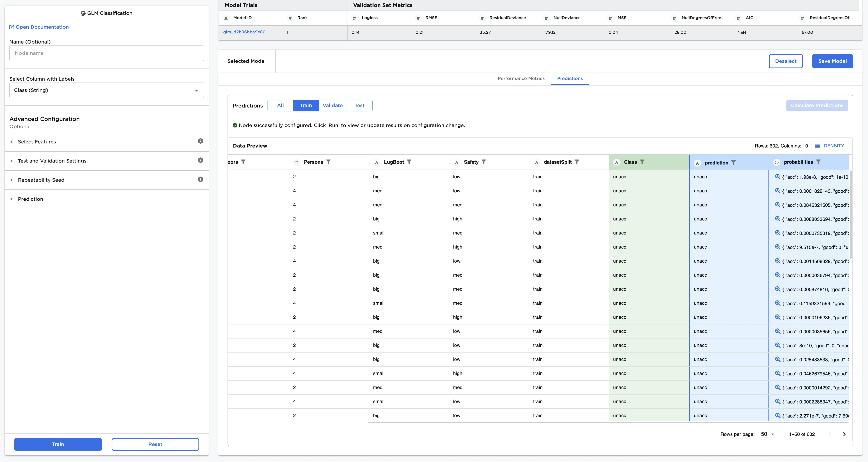The width and height of the screenshot is (868, 462).
Task: Click filter icon on LugBoot column
Action: 409,162
